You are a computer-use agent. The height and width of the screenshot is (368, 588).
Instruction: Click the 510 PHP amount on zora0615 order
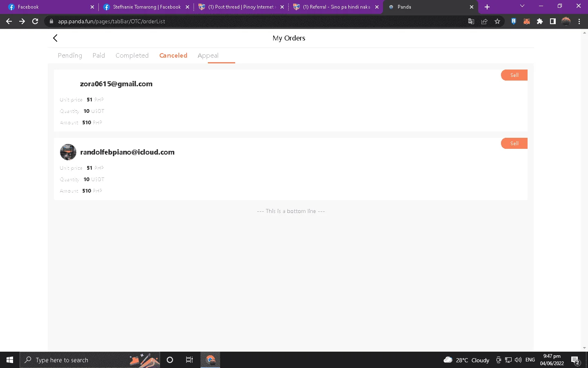pyautogui.click(x=92, y=122)
